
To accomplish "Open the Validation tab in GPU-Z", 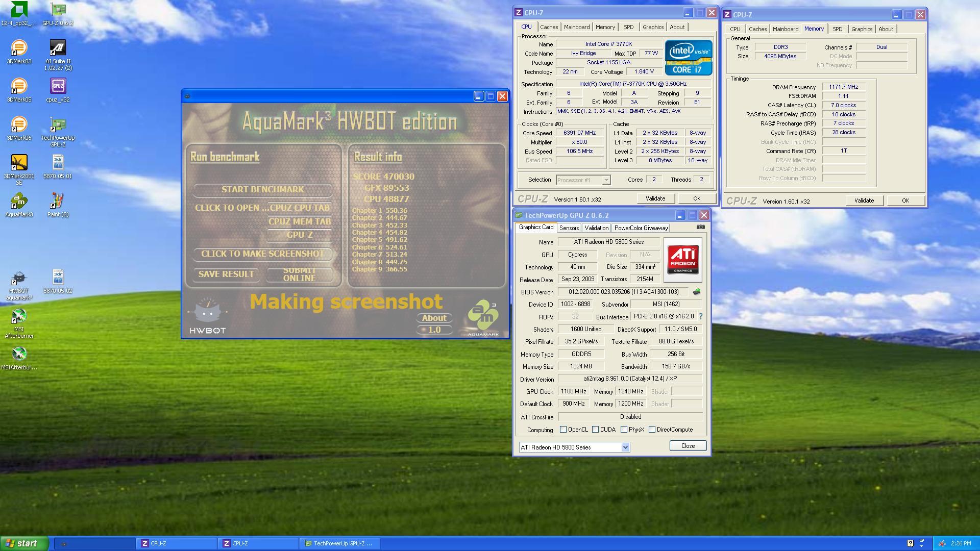I will pyautogui.click(x=596, y=228).
